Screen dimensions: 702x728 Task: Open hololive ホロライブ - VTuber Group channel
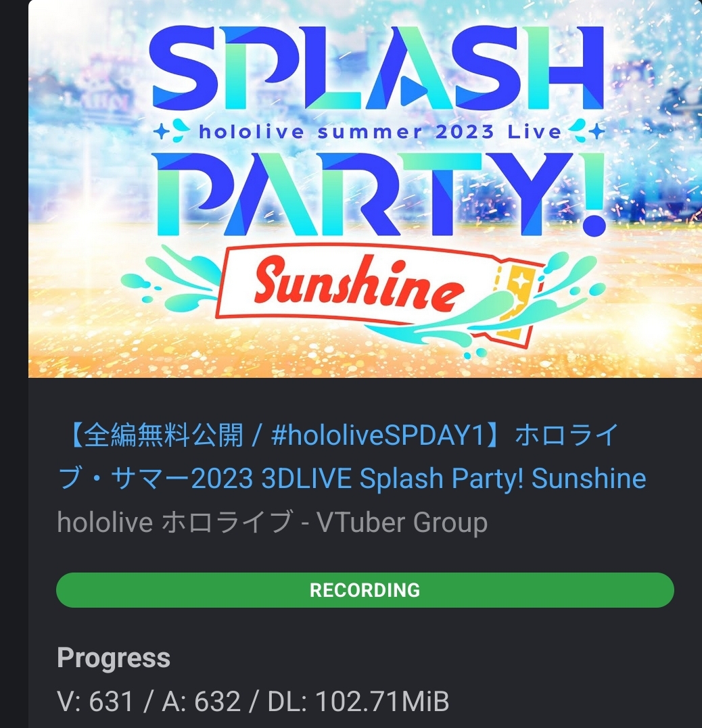tap(273, 523)
